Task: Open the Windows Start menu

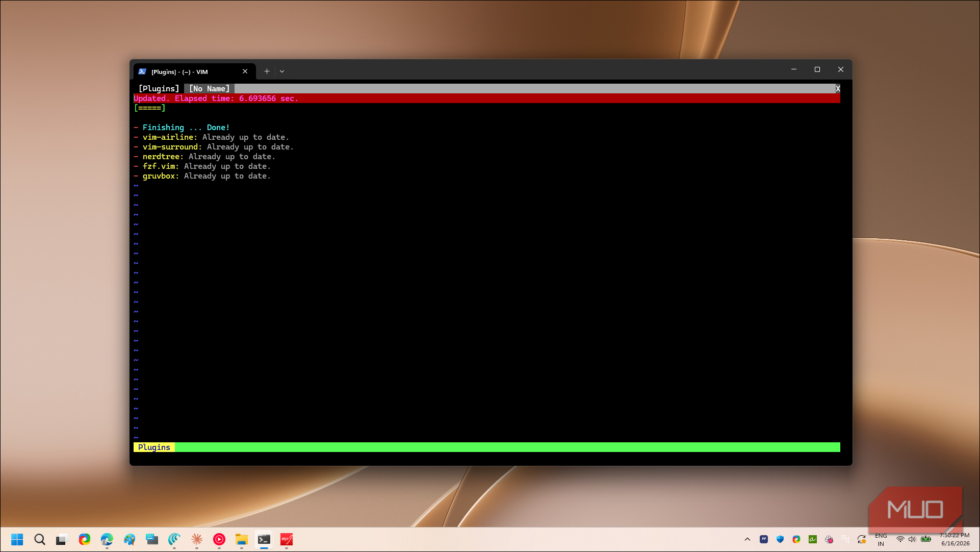Action: 17,539
